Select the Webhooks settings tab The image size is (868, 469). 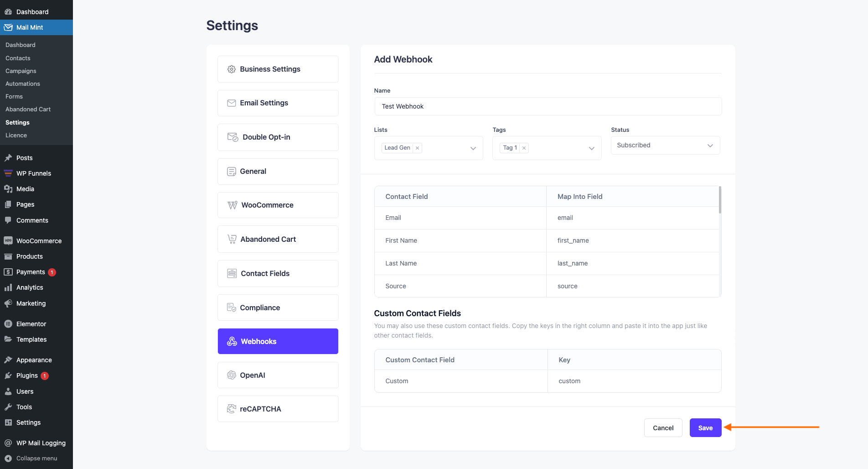pyautogui.click(x=278, y=341)
